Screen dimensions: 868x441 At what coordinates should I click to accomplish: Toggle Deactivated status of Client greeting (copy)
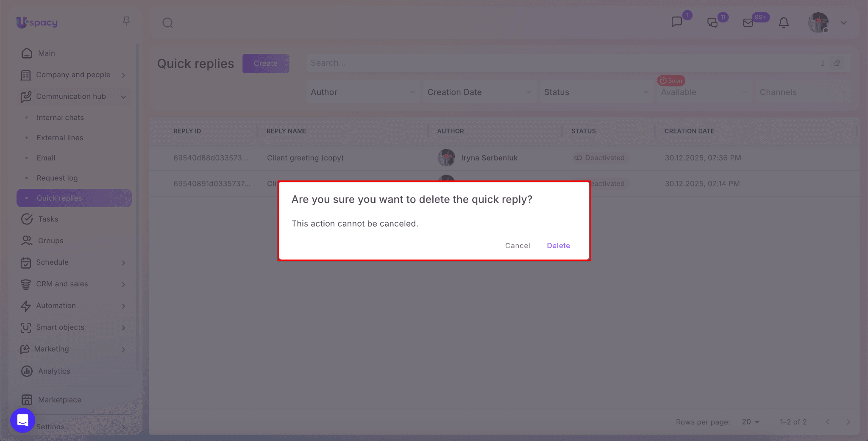tap(600, 158)
